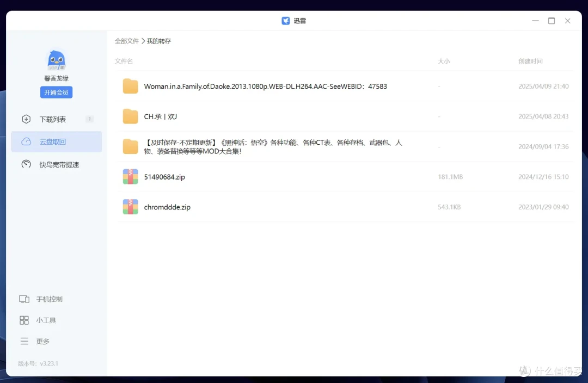Viewport: 588px width, 383px height.
Task: Click the speedometer icon for 快鸟宽带提速
Action: [x=26, y=164]
